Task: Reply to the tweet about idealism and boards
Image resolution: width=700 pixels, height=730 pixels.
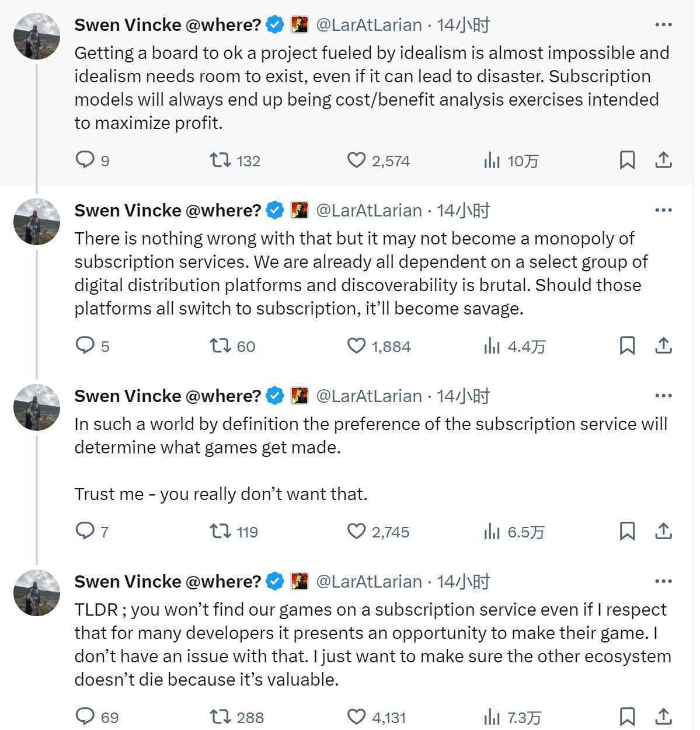Action: coord(85,159)
